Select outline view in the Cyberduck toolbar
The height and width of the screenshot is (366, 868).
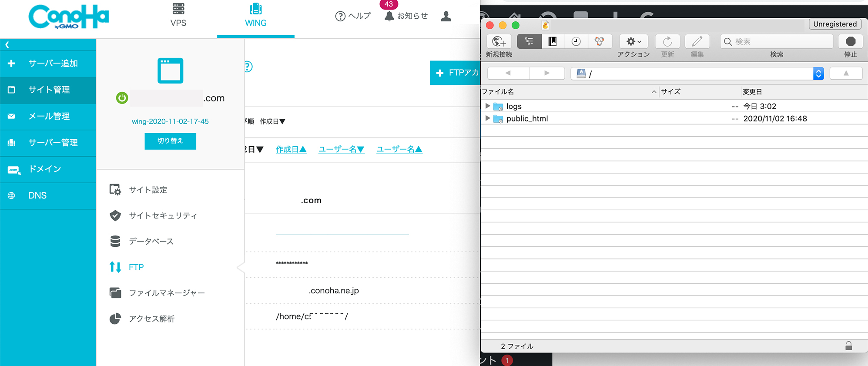click(529, 41)
